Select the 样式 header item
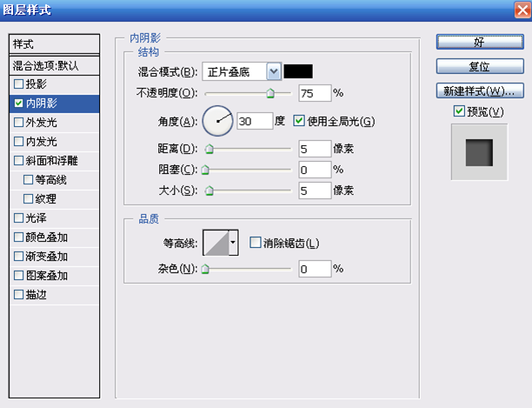The width and height of the screenshot is (532, 408). (57, 43)
